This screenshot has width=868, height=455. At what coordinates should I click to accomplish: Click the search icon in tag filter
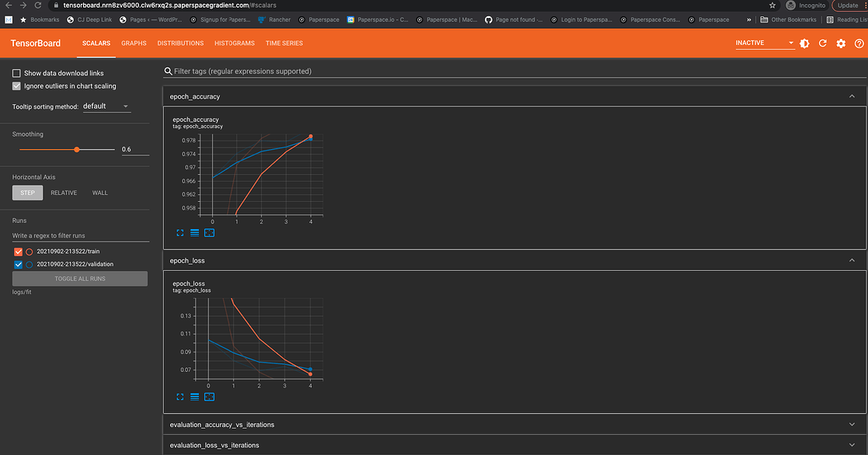[x=168, y=71]
